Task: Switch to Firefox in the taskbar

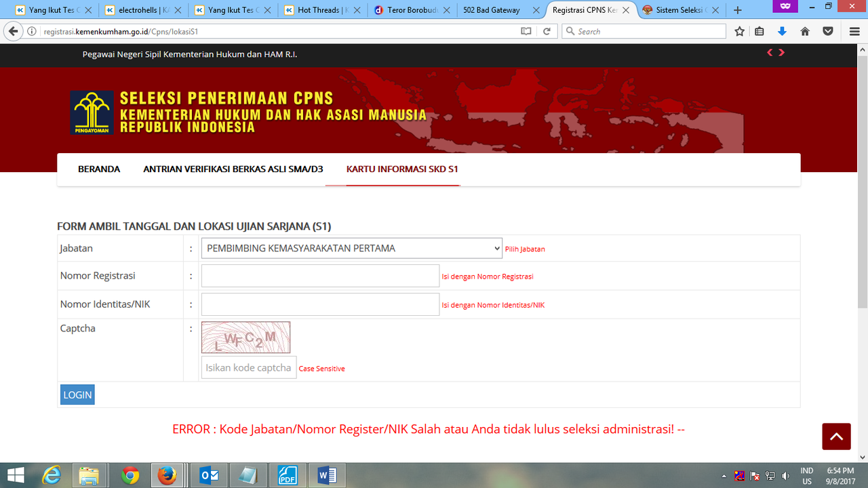Action: pyautogui.click(x=167, y=475)
